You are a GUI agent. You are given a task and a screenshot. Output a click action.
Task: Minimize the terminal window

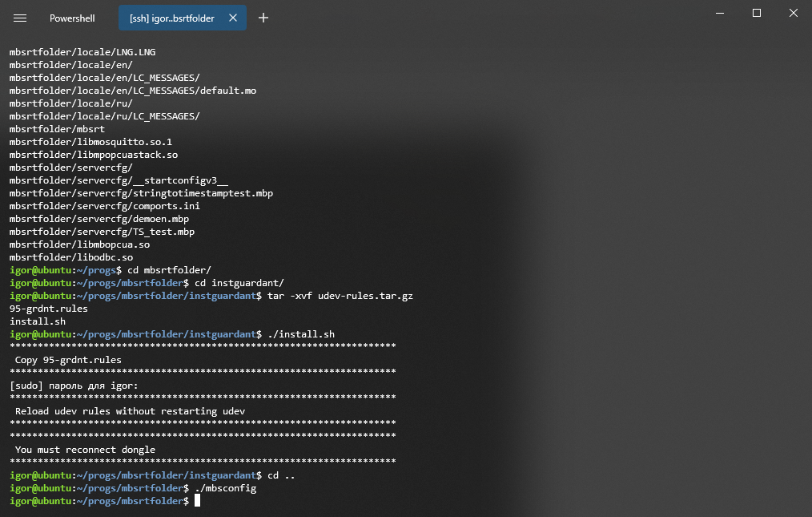[719, 13]
